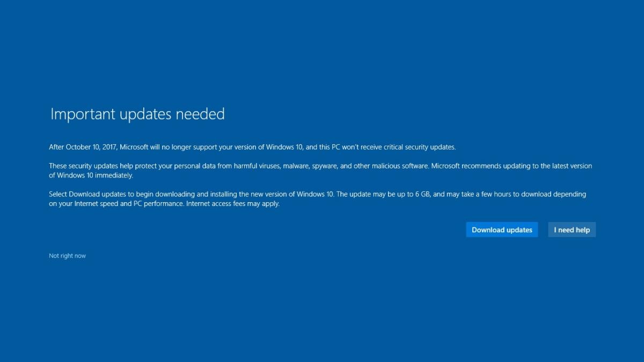Click the Important updates needed heading
Image resolution: width=644 pixels, height=362 pixels.
point(137,114)
